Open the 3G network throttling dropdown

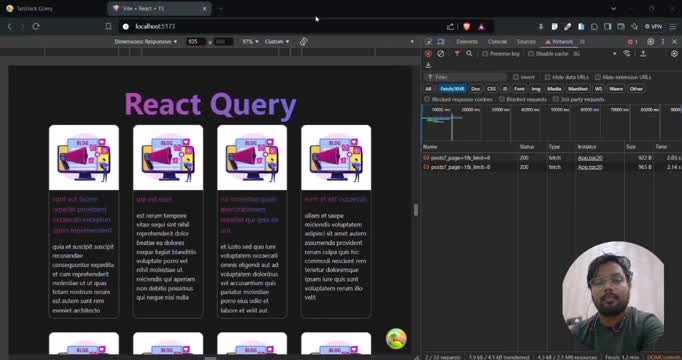pos(595,54)
